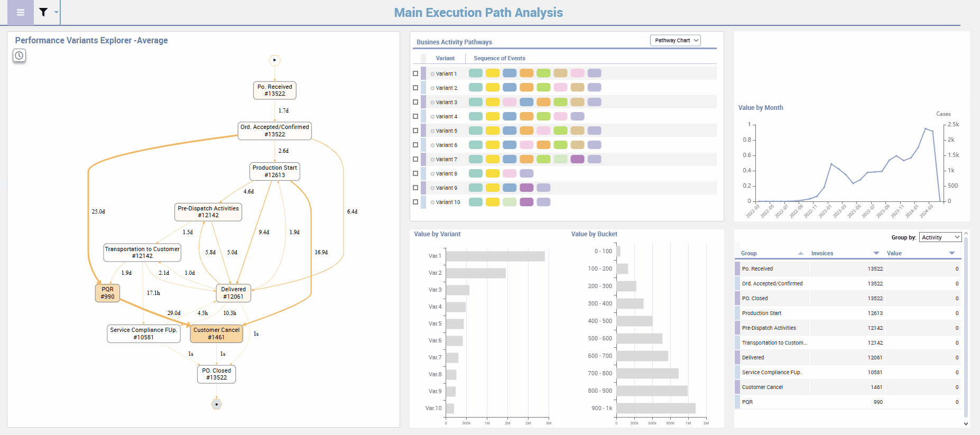The height and width of the screenshot is (435, 980).
Task: Select the Delivered #12061 process node
Action: 233,293
